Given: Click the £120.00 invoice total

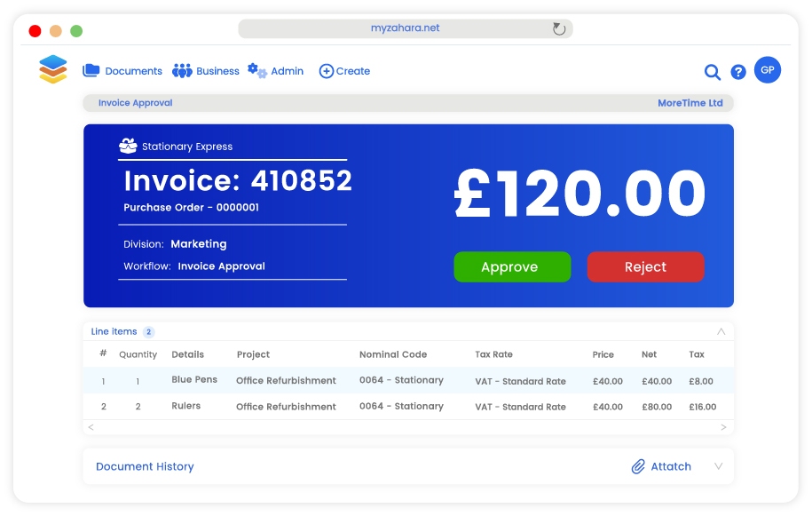Looking at the screenshot, I should pyautogui.click(x=579, y=194).
